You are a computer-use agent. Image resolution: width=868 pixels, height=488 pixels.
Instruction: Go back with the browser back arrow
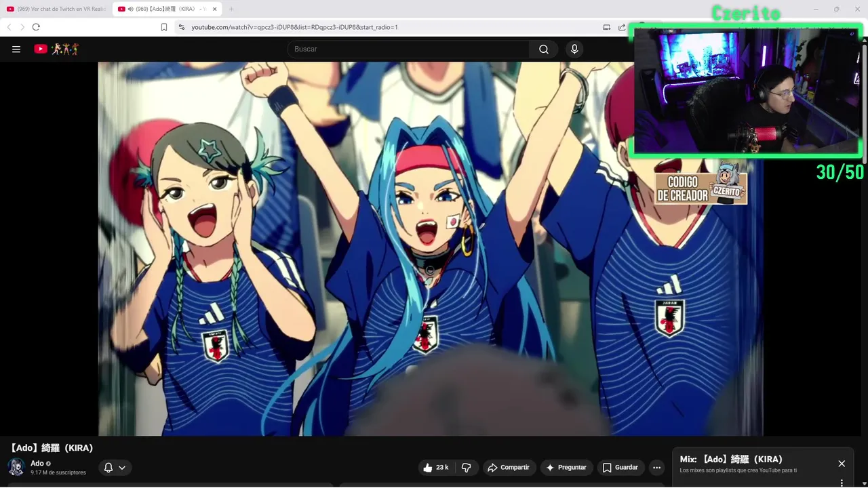point(9,27)
